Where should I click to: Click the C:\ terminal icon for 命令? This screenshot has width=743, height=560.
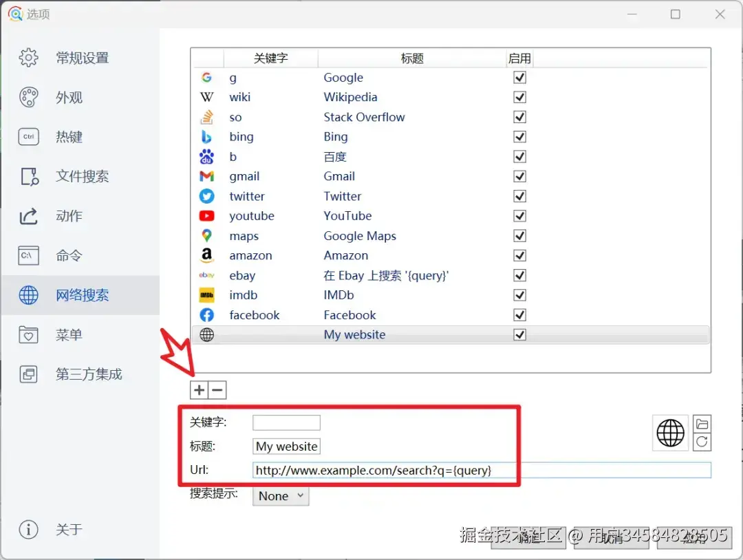[x=28, y=256]
